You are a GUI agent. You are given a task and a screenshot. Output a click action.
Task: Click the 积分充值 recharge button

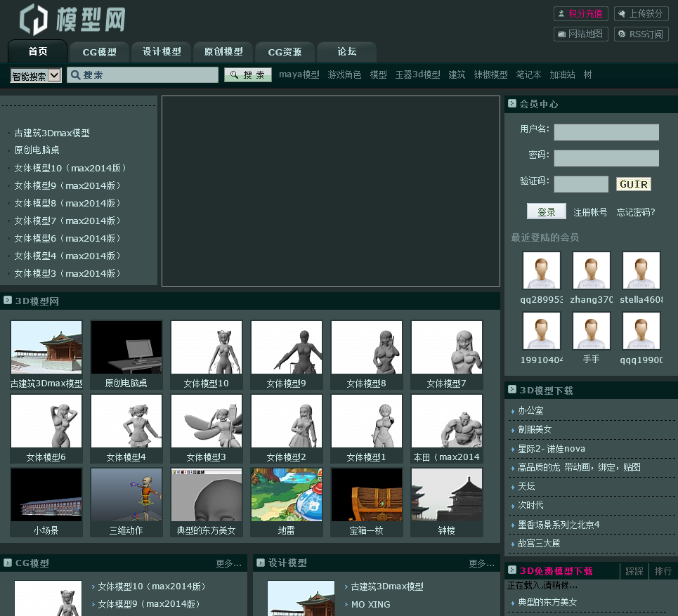click(580, 13)
